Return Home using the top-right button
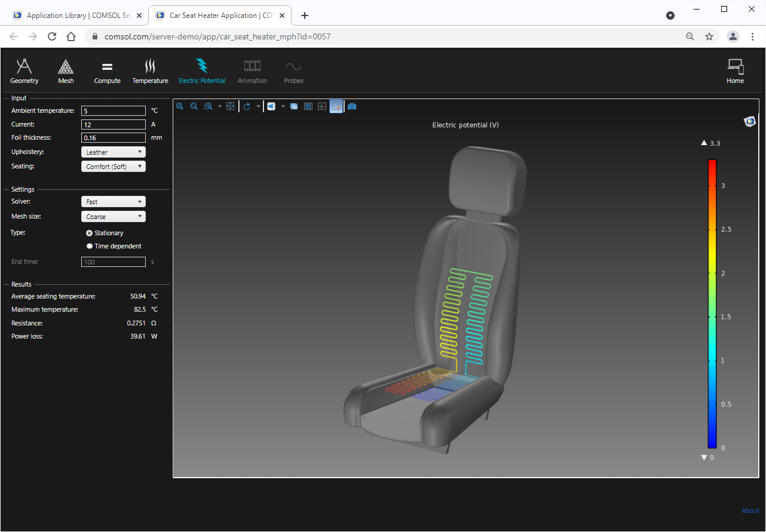Image resolution: width=766 pixels, height=532 pixels. 735,70
